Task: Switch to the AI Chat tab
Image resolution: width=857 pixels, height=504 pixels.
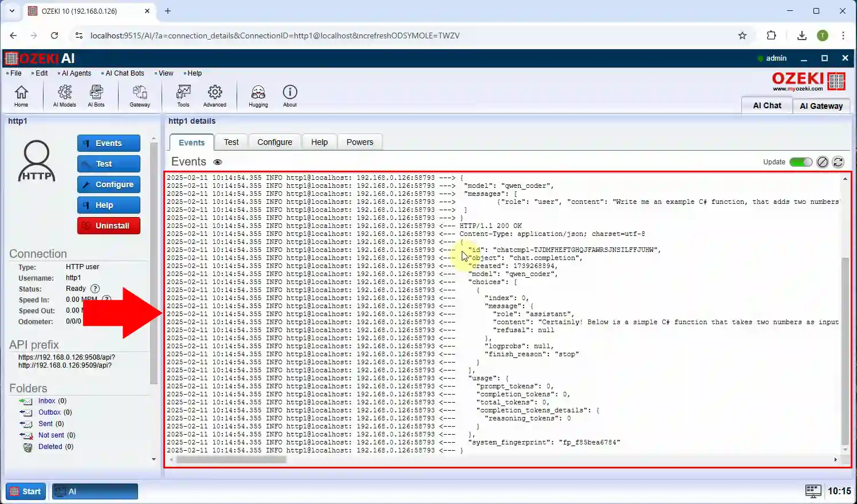Action: point(767,105)
